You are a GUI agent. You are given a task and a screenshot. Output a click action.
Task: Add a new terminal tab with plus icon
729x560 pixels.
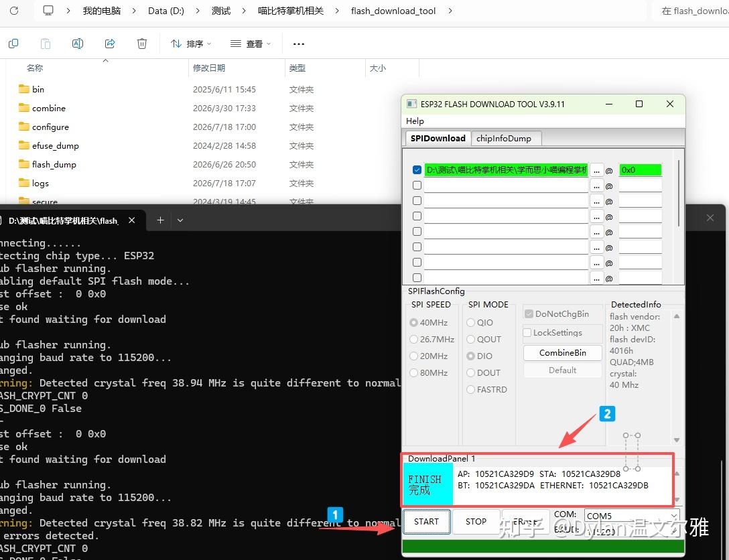160,220
